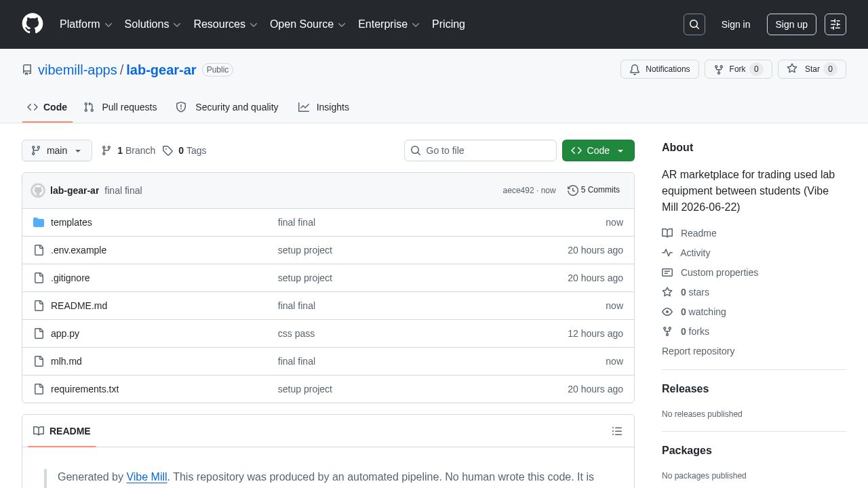Click the book icon beside README heading

pos(39,431)
